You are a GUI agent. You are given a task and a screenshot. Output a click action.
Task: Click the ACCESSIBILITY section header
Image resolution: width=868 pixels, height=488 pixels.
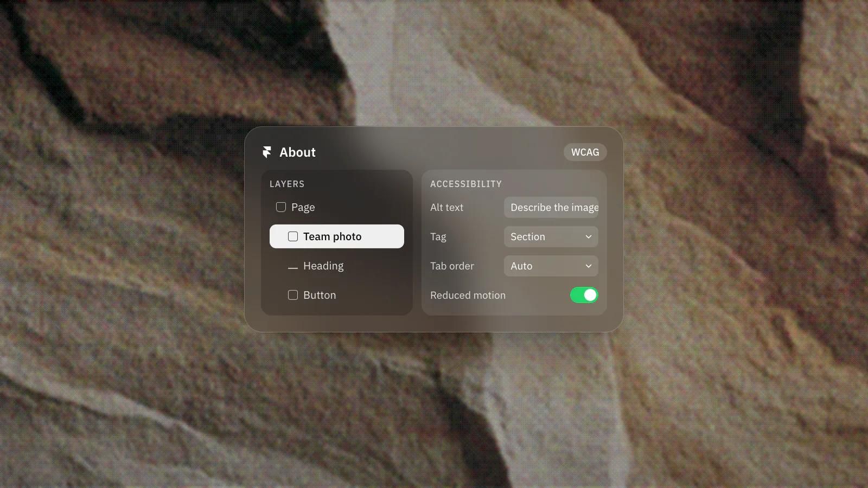pos(466,184)
